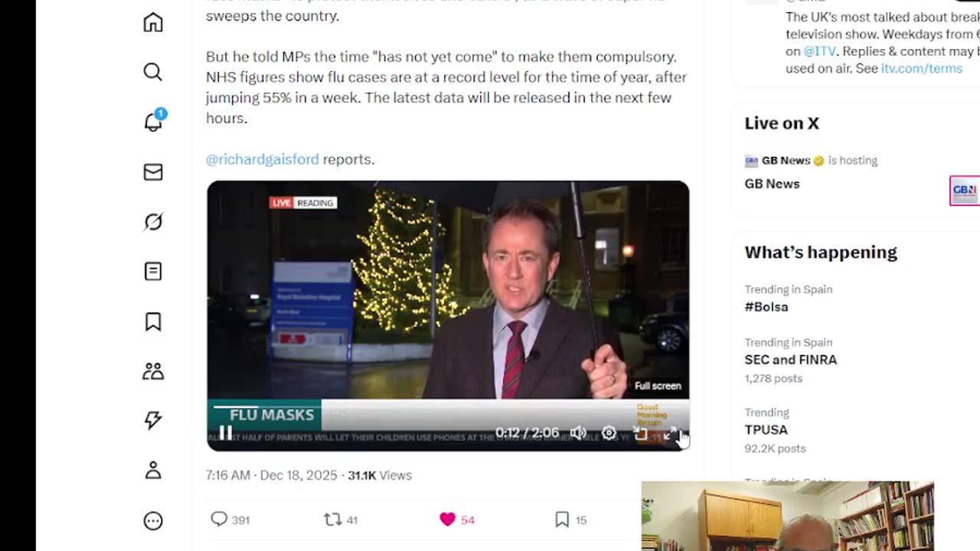Repost the tweet with 41 reposts
The height and width of the screenshot is (551, 980).
(332, 520)
